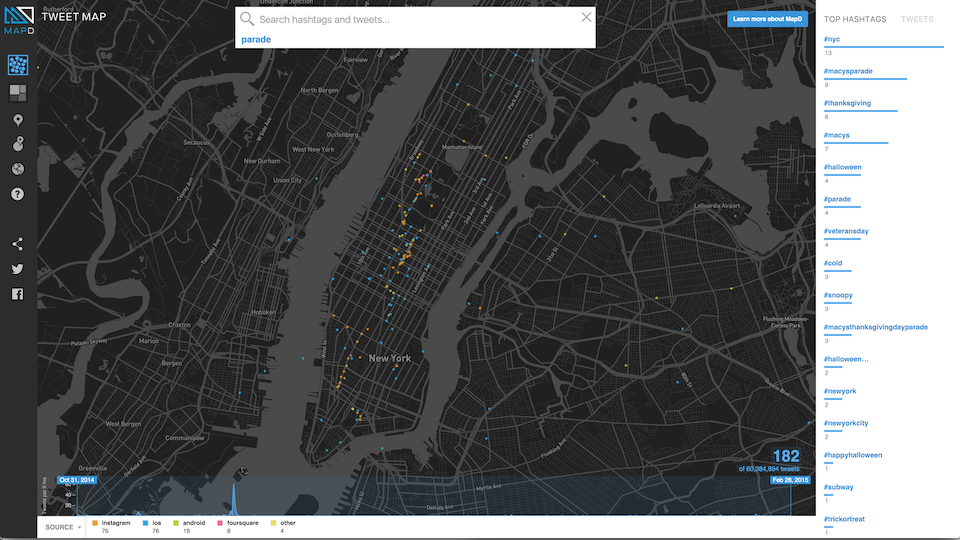Click Learn more about MapD button
Viewport: 960px width, 540px height.
[x=767, y=19]
